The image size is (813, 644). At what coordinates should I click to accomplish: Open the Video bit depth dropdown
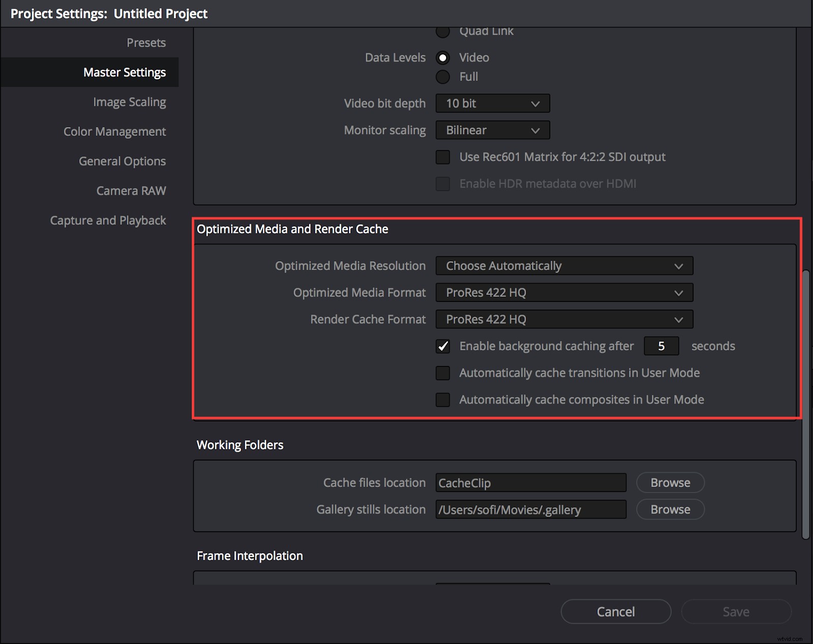point(492,103)
